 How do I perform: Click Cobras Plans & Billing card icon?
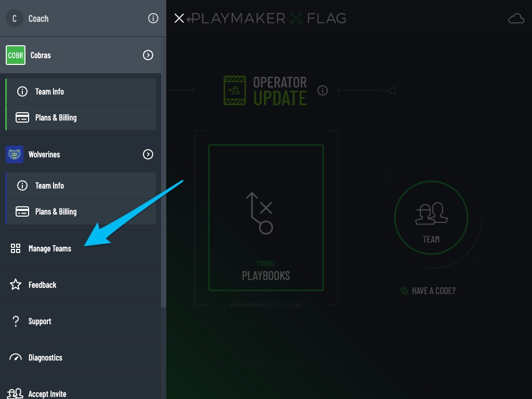(x=22, y=117)
